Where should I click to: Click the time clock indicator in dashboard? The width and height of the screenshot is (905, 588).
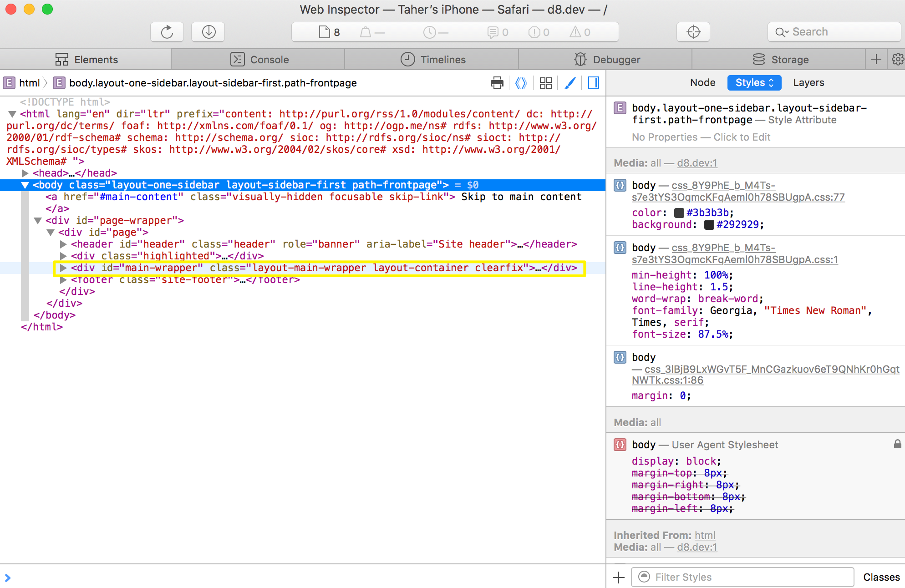point(429,32)
